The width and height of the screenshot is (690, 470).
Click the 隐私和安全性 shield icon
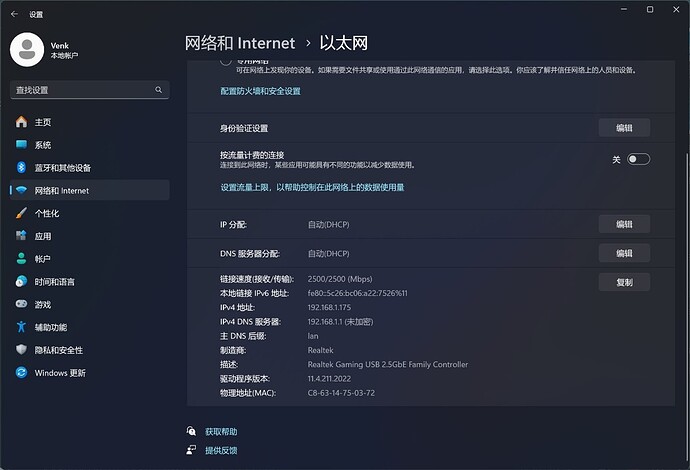pyautogui.click(x=21, y=350)
